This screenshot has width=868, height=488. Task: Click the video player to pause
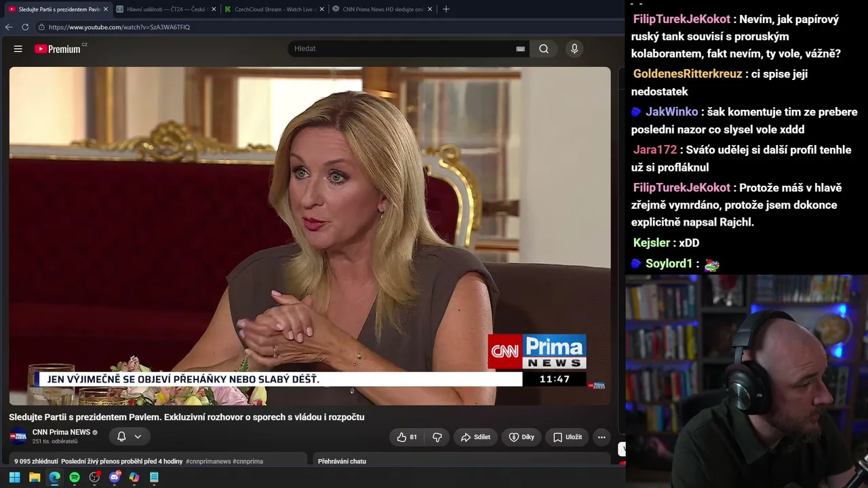tap(310, 235)
